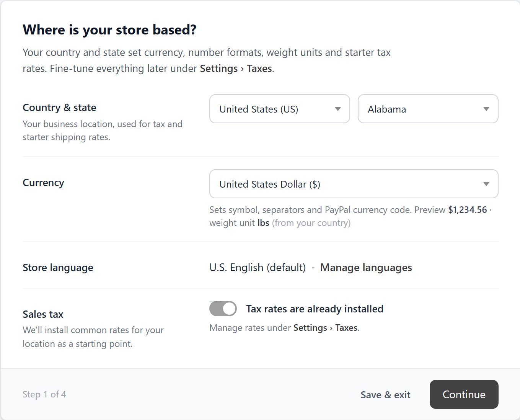The height and width of the screenshot is (420, 520).
Task: Click 'Your business location' helper text
Action: coord(103,131)
